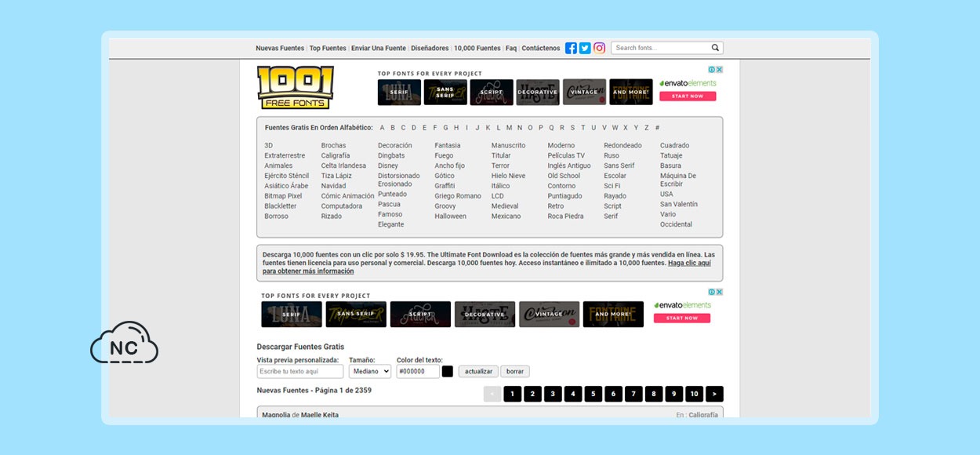The height and width of the screenshot is (455, 980).
Task: Click the black text color swatch
Action: (x=448, y=371)
